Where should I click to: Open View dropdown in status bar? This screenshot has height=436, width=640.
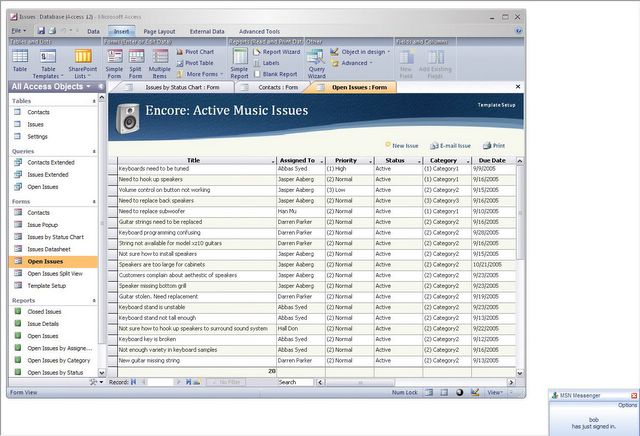click(495, 392)
